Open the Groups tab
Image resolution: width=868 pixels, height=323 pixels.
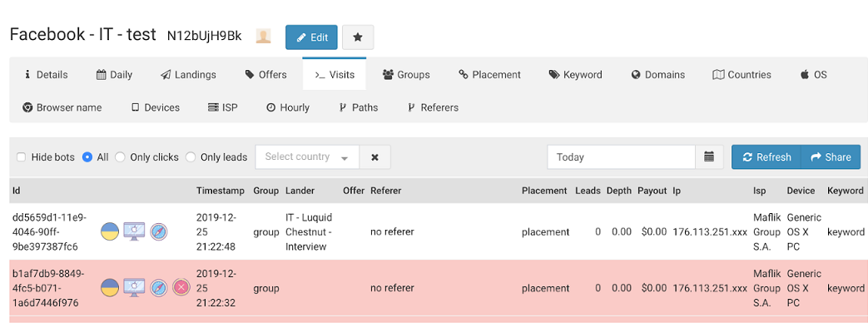pyautogui.click(x=406, y=74)
